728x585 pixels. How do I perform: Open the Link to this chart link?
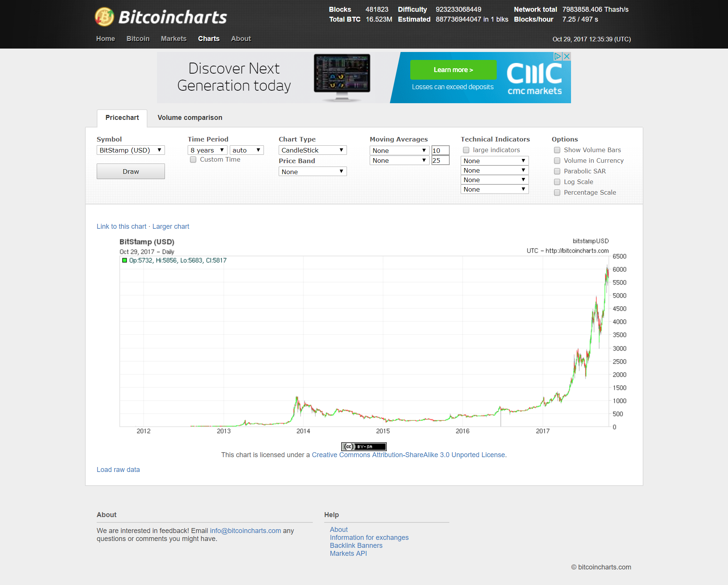pyautogui.click(x=121, y=226)
